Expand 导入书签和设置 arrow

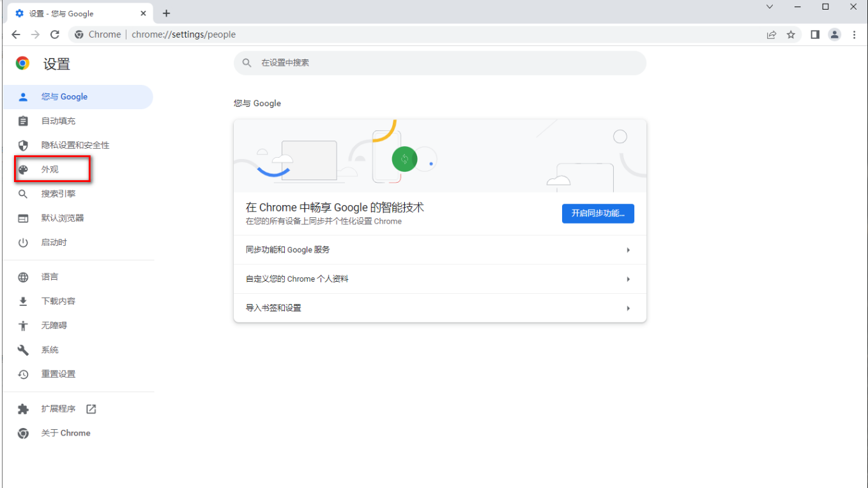click(x=628, y=309)
